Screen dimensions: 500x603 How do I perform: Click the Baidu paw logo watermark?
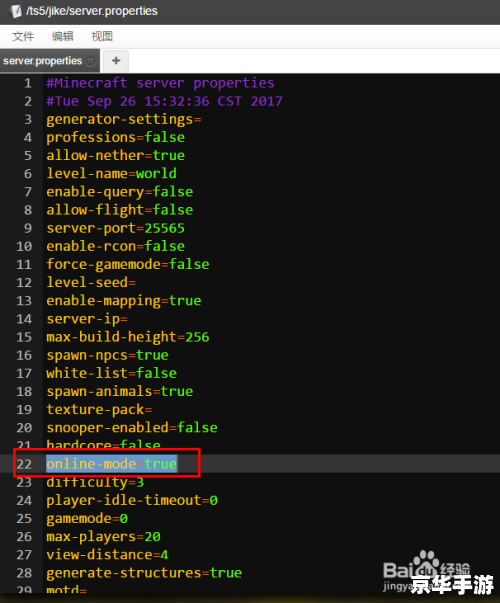pyautogui.click(x=426, y=562)
